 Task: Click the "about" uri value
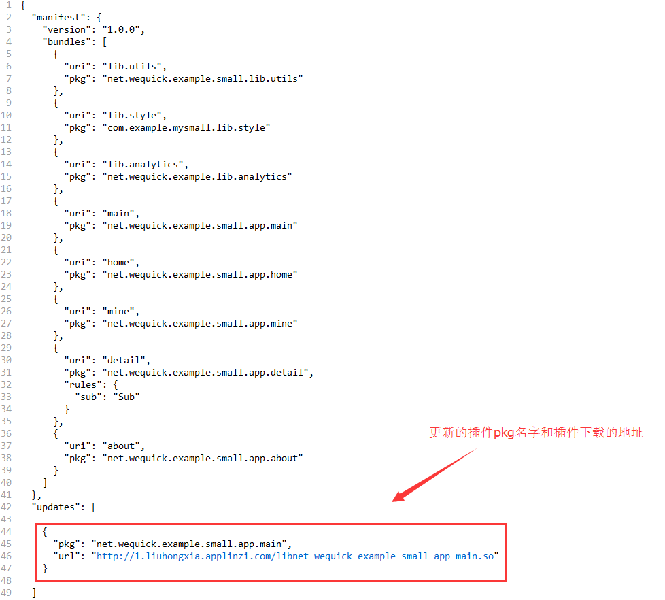[121, 446]
